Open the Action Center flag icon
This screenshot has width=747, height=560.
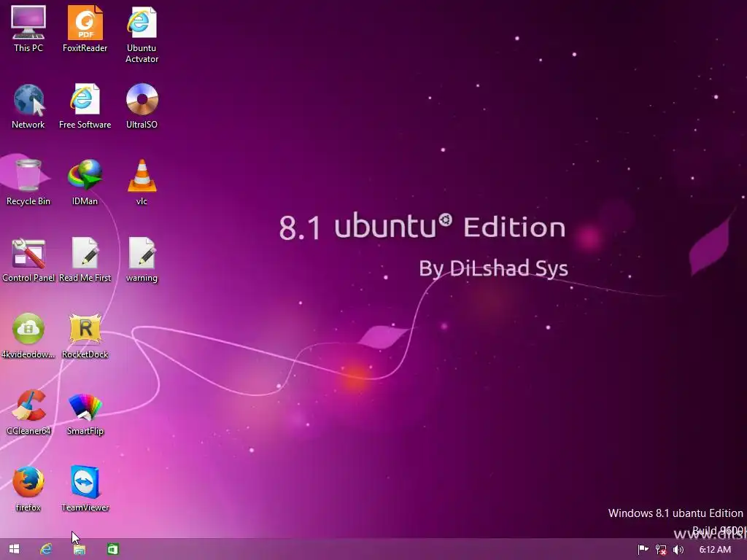pos(643,550)
